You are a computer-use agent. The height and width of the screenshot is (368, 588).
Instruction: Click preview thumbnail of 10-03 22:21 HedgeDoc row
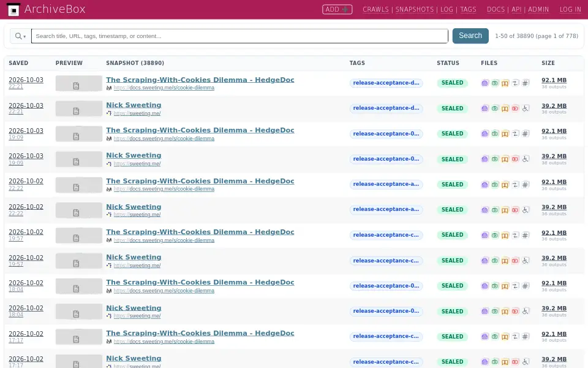[x=79, y=83]
